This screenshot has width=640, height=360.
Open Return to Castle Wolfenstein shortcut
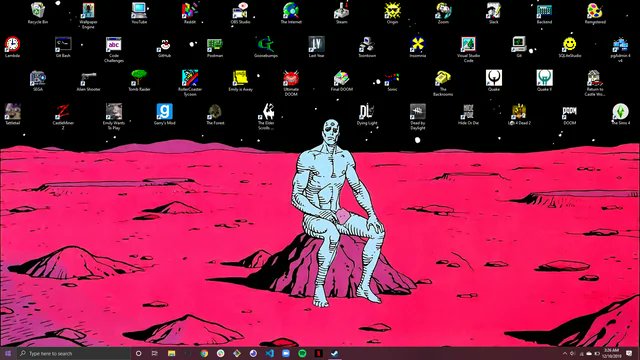(x=595, y=83)
